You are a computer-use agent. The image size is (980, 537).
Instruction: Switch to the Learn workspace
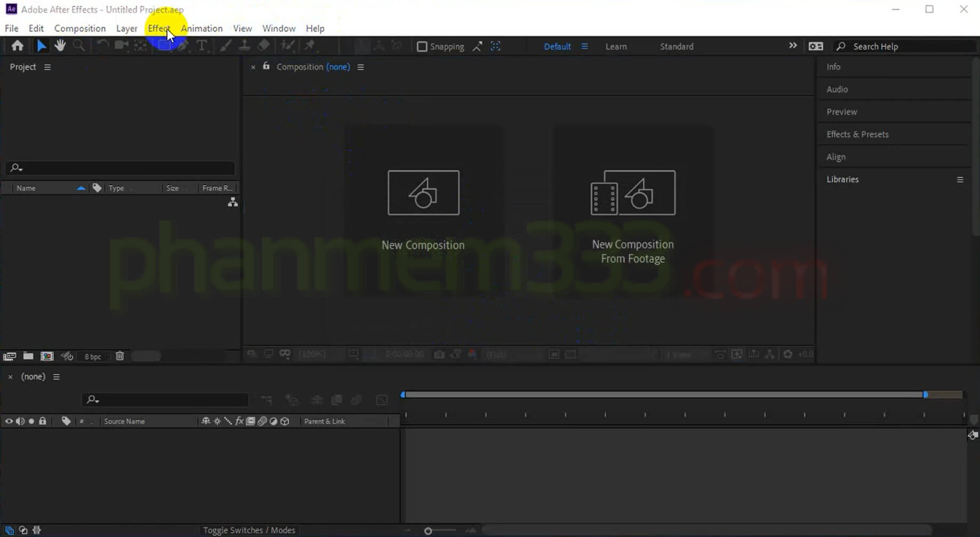(616, 46)
